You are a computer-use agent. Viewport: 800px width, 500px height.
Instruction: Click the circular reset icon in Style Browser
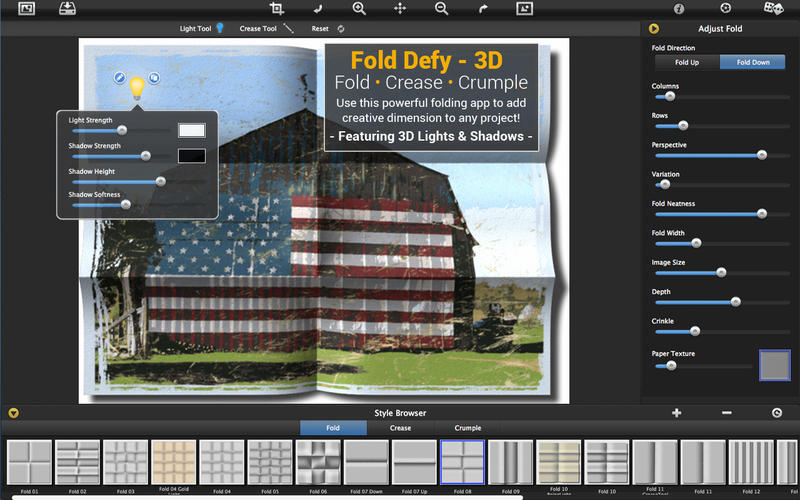click(777, 413)
